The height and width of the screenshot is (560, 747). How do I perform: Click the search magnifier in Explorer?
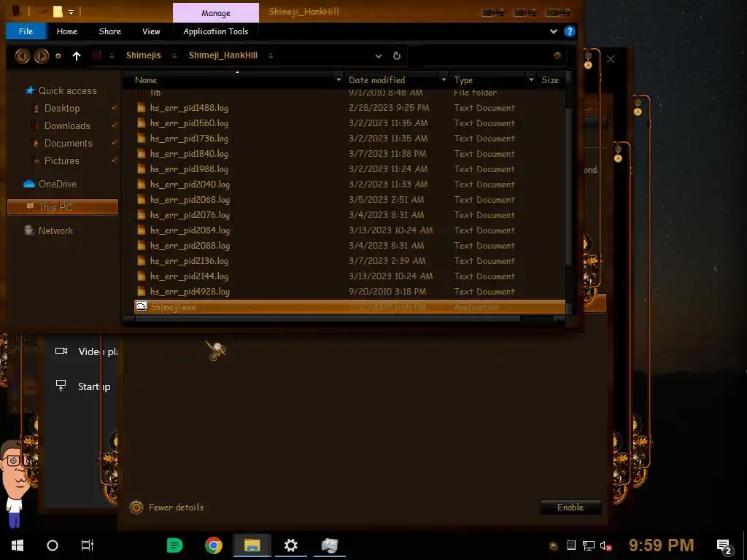pyautogui.click(x=557, y=55)
